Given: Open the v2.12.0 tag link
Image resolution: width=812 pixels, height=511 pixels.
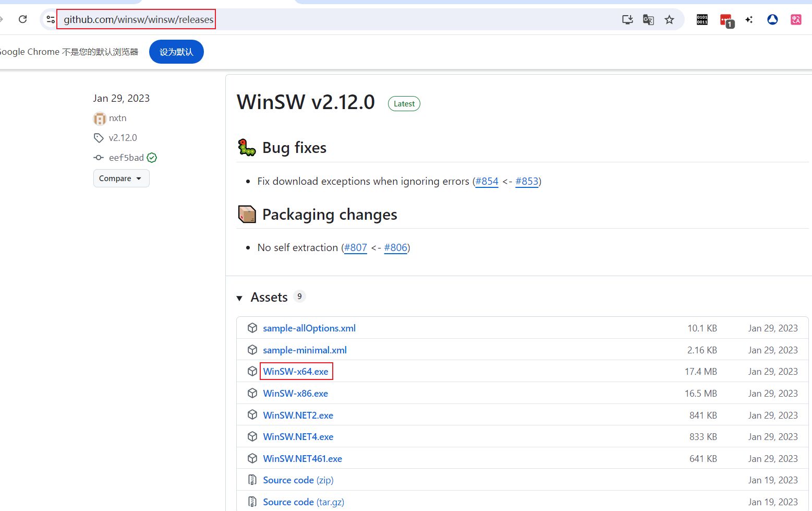Looking at the screenshot, I should pos(123,138).
